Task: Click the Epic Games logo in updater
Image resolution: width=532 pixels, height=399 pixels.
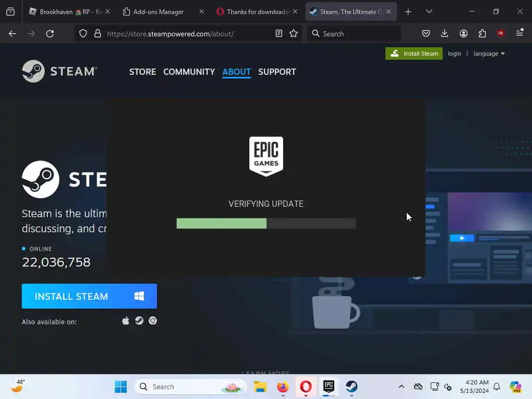Action: (x=266, y=156)
